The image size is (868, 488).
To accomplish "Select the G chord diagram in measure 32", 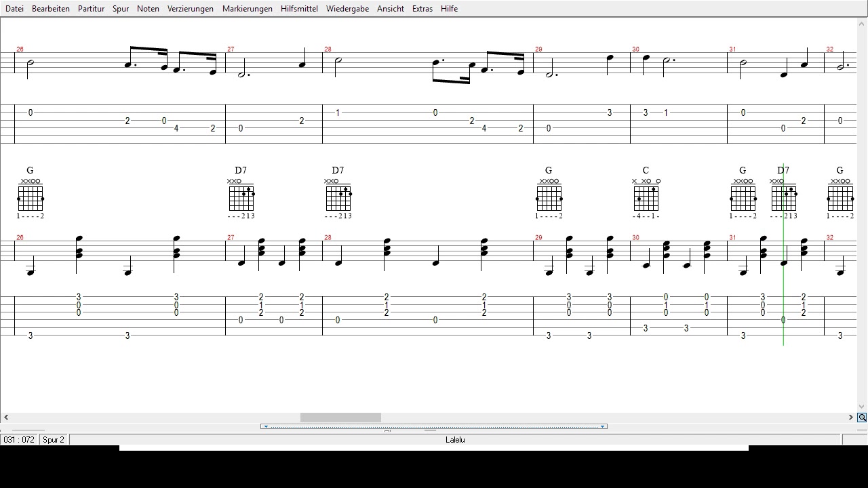I will coord(840,198).
